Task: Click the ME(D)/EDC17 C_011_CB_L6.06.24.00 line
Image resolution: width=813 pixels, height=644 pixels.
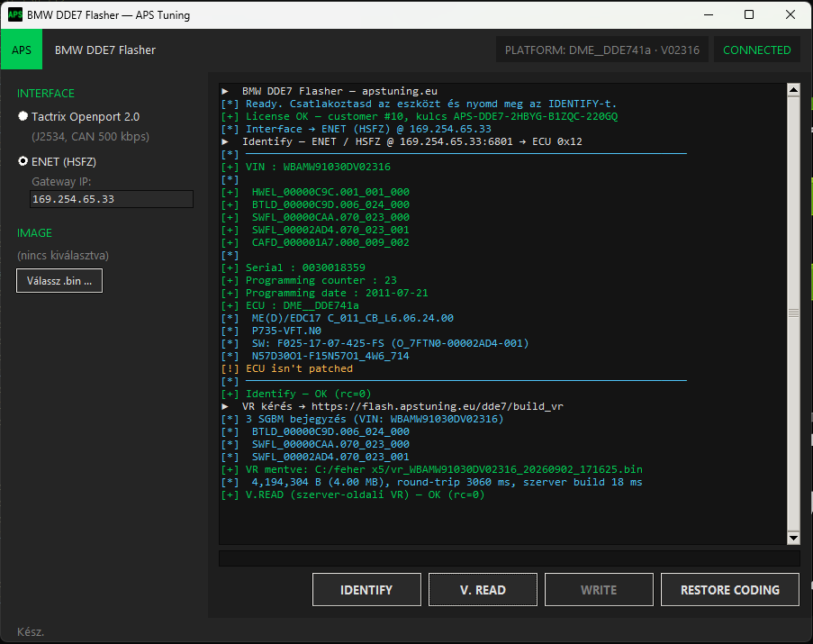Action: click(338, 318)
